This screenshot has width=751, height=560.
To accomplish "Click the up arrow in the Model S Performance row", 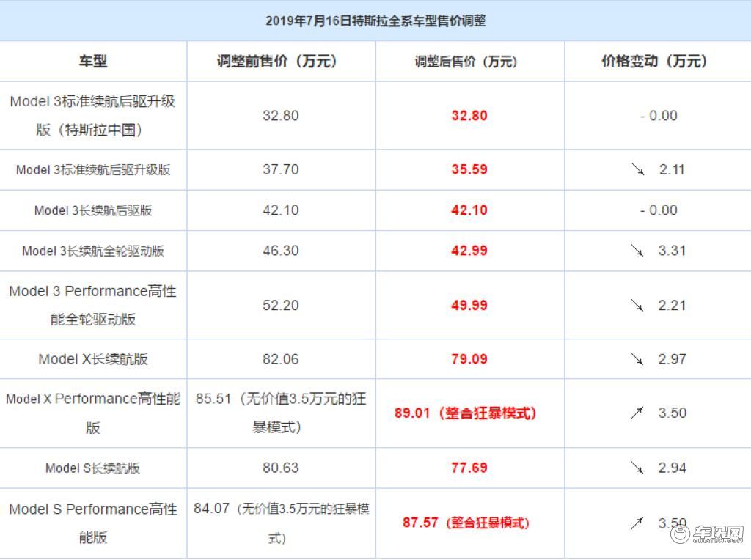I will pyautogui.click(x=637, y=523).
